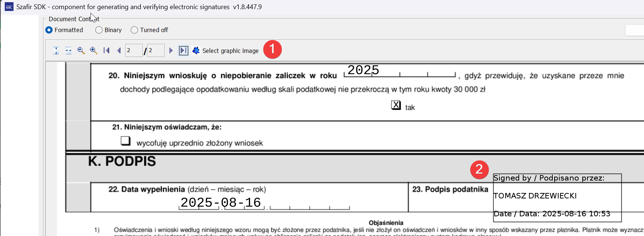This screenshot has width=644, height=236.
Task: Select the Formatted radio button
Action: coord(49,30)
